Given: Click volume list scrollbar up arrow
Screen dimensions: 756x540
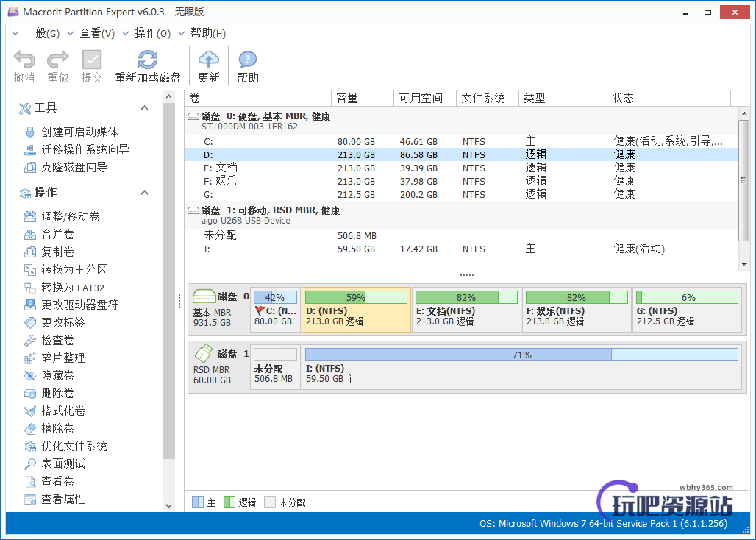Looking at the screenshot, I should click(x=744, y=114).
